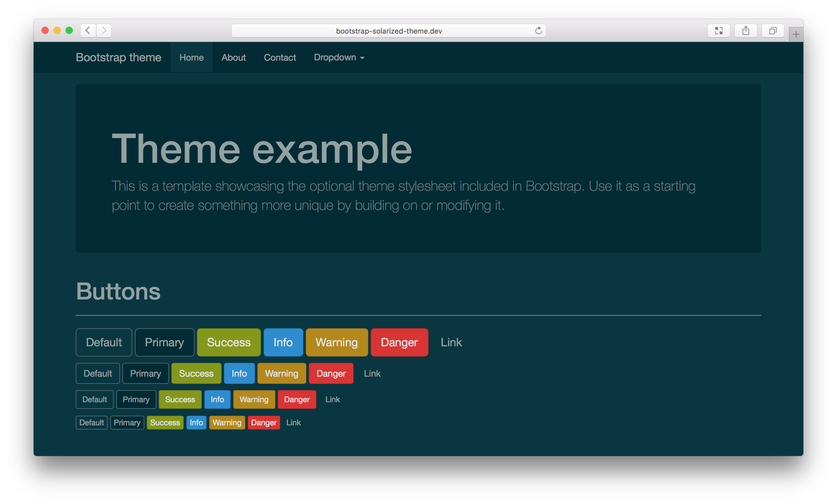This screenshot has width=837, height=504.
Task: Click the address bar URL field
Action: pyautogui.click(x=389, y=30)
